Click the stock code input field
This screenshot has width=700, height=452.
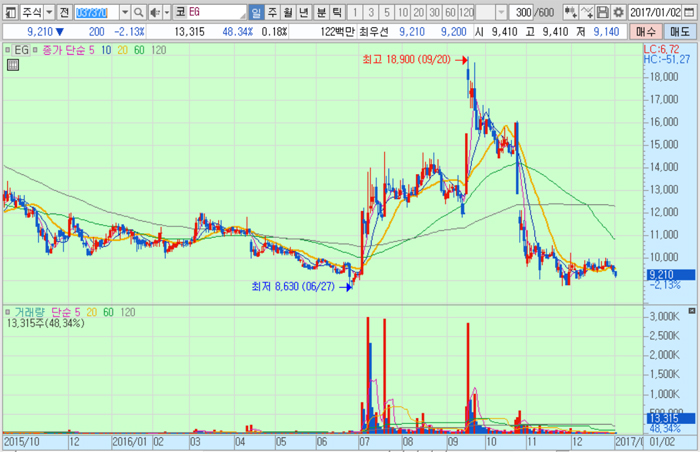click(95, 12)
